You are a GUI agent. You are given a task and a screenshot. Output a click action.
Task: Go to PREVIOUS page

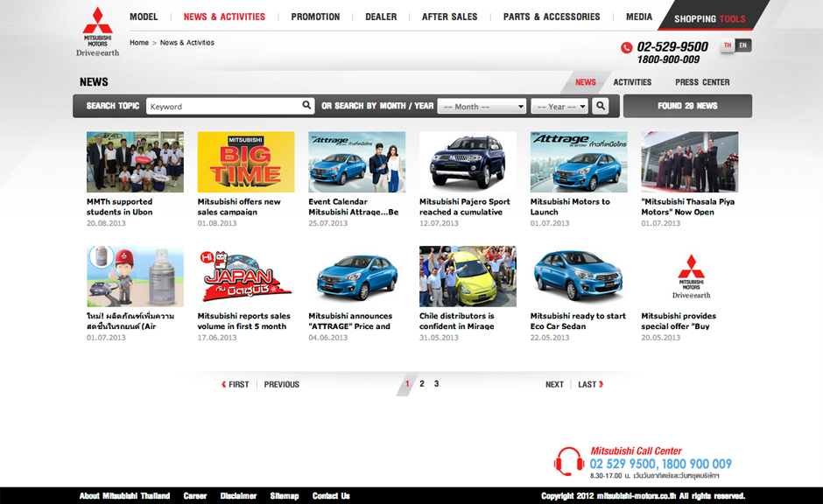coord(281,384)
